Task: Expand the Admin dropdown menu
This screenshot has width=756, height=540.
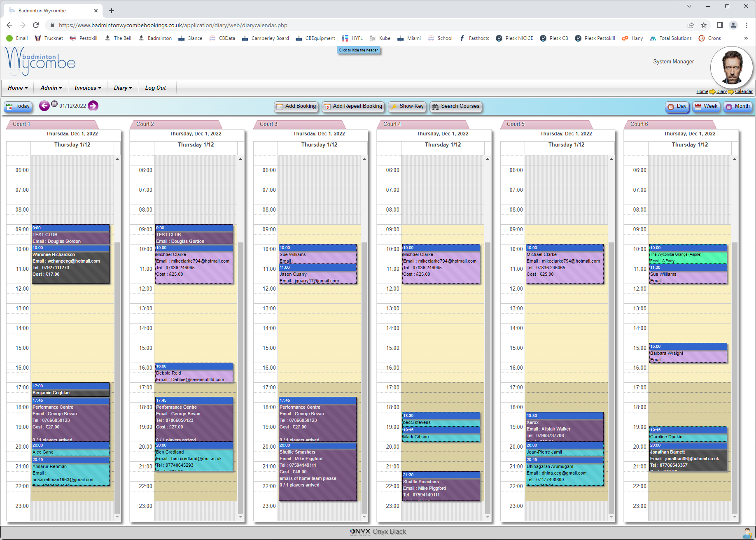Action: click(51, 88)
